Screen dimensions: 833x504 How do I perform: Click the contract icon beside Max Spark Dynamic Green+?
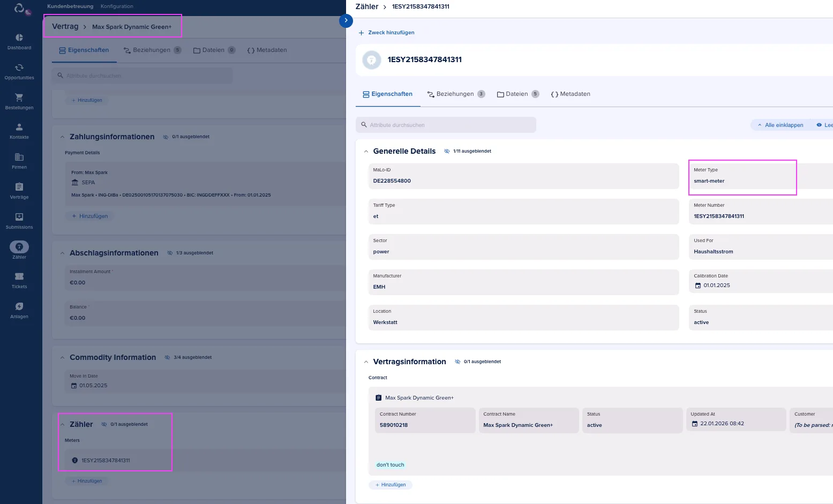point(379,398)
